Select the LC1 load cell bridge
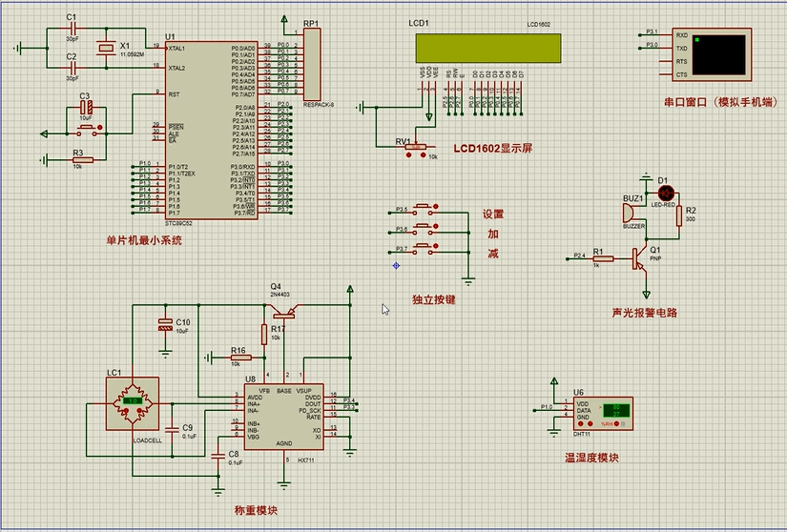The width and height of the screenshot is (787, 532). [x=135, y=402]
